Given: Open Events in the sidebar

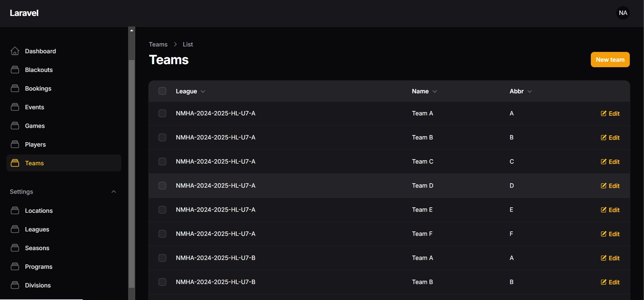Looking at the screenshot, I should click(34, 107).
